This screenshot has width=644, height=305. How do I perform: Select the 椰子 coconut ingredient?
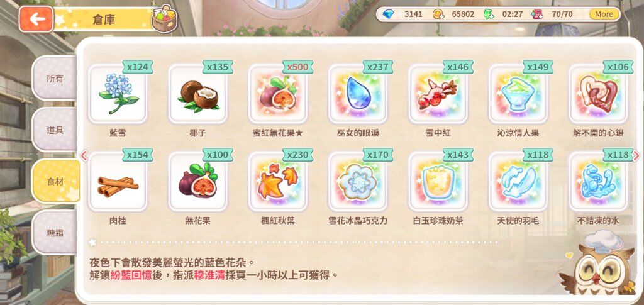click(x=198, y=94)
